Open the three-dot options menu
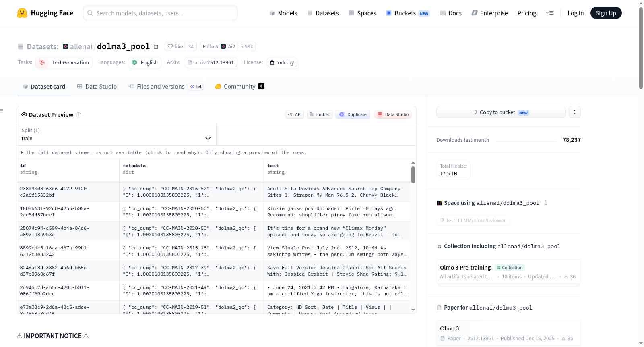 (575, 112)
